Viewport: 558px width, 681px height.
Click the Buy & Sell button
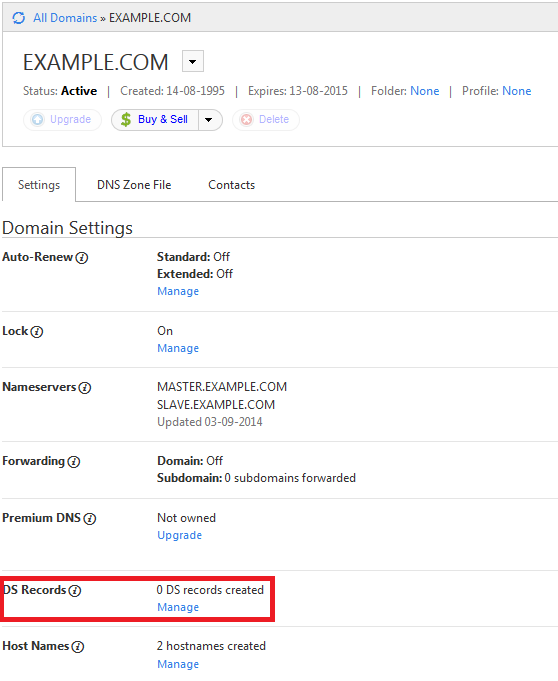coord(155,119)
